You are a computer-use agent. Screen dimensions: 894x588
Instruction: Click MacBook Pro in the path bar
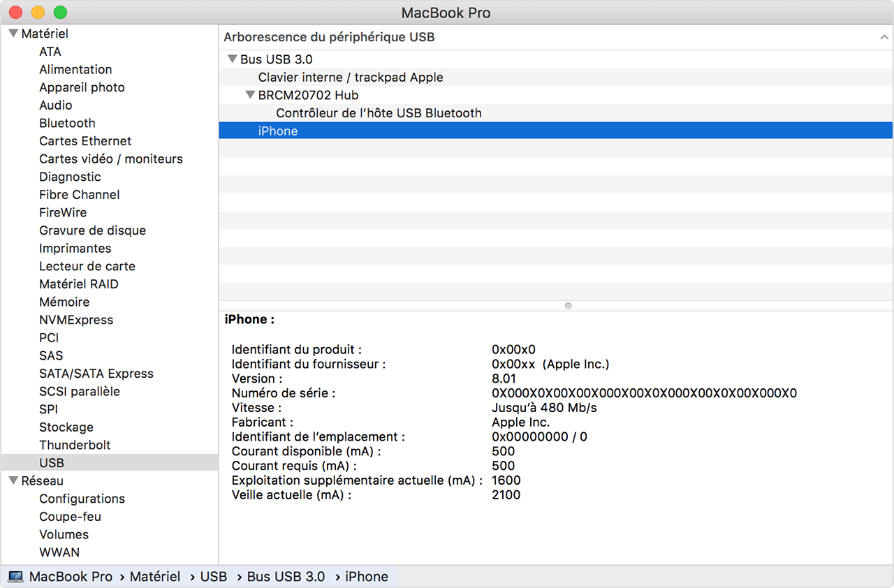(x=71, y=577)
